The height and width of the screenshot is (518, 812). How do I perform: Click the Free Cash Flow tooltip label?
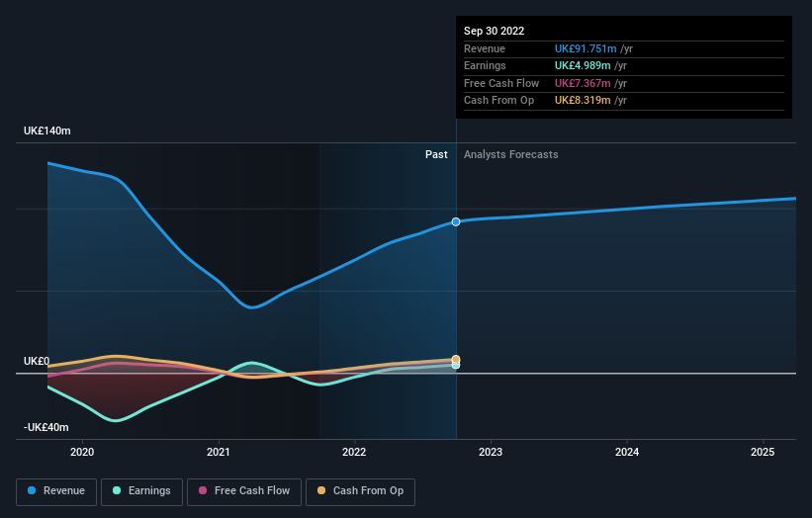501,83
